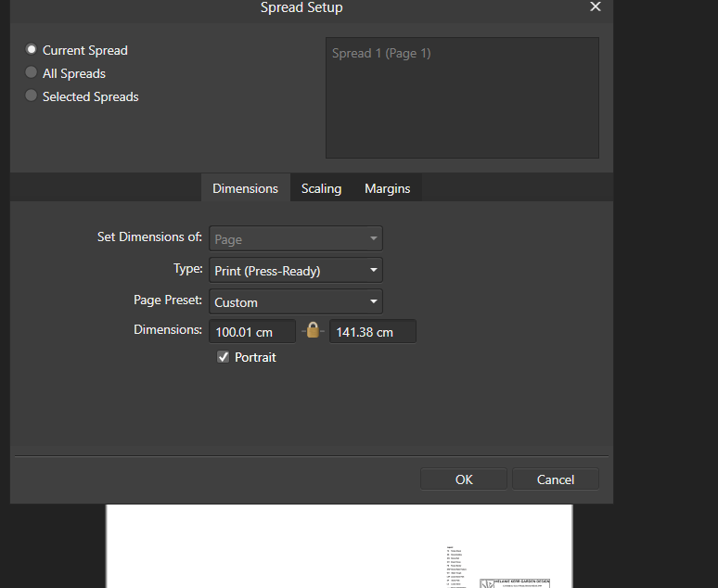This screenshot has height=588, width=718.
Task: Select the Current Spread radio button
Action: tap(32, 49)
